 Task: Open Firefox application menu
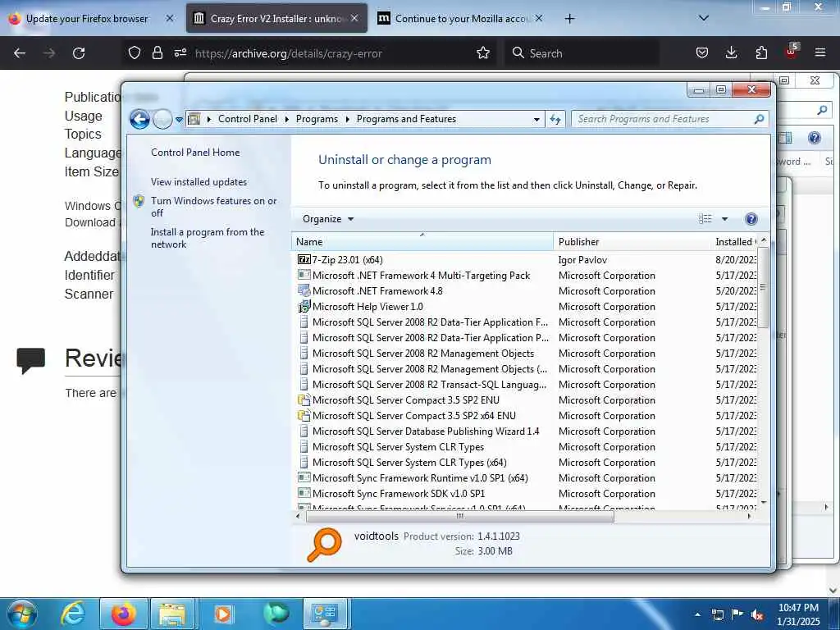pos(820,52)
